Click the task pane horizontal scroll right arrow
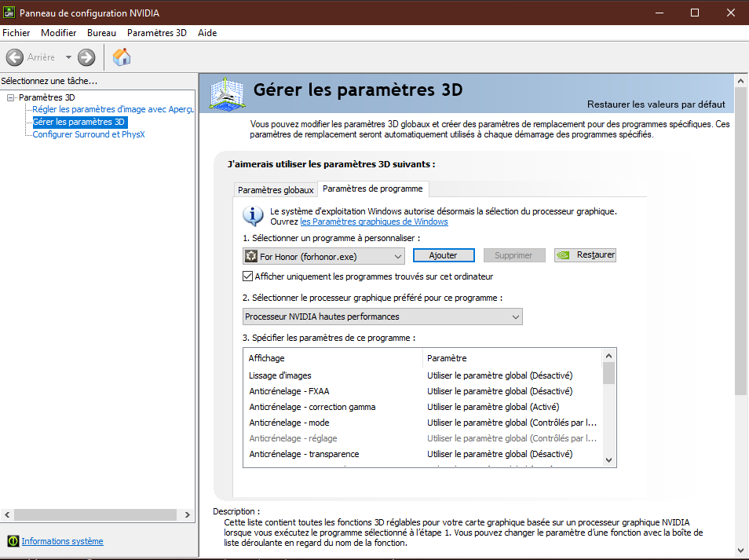Viewport: 749px width, 560px height. [187, 514]
